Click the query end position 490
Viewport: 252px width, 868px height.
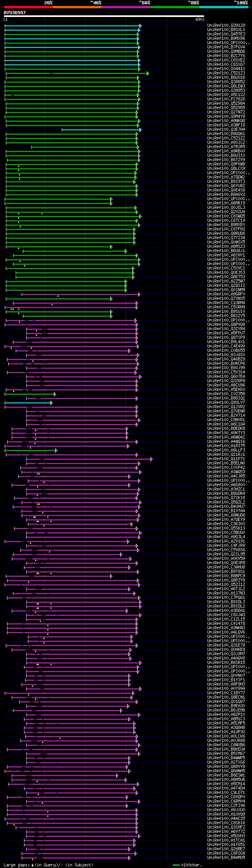199,19
